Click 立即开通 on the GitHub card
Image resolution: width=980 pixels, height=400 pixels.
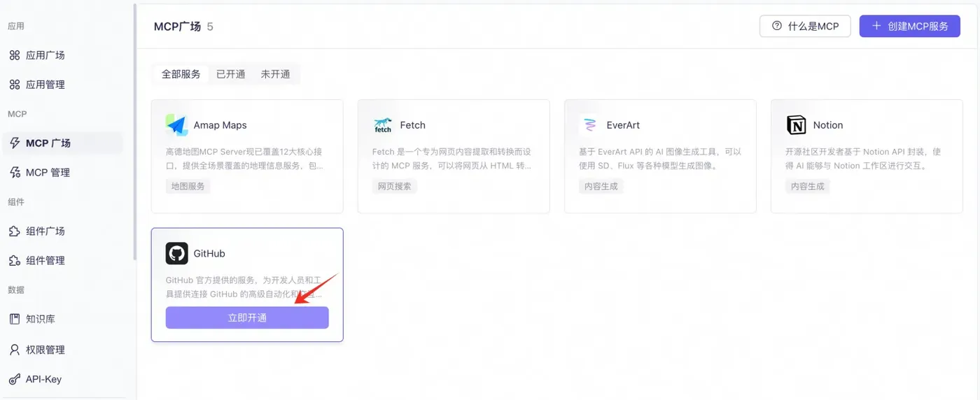coord(247,317)
